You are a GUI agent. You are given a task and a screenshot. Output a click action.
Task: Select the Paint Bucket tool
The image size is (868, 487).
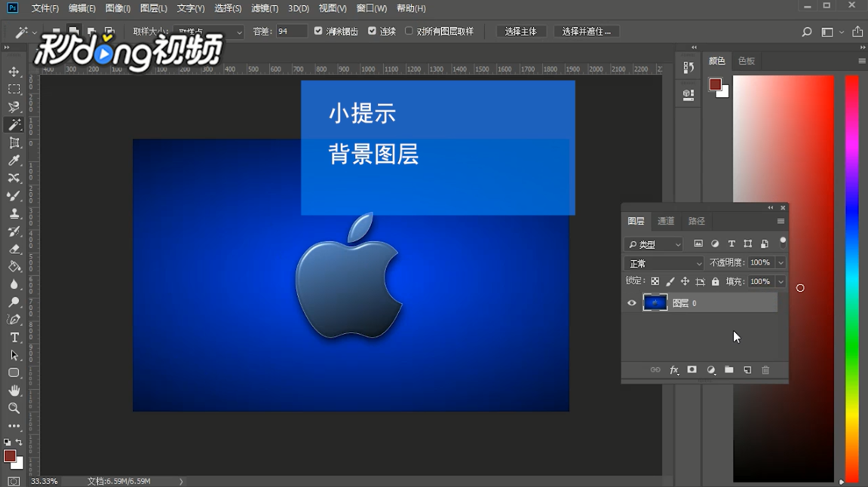click(14, 267)
